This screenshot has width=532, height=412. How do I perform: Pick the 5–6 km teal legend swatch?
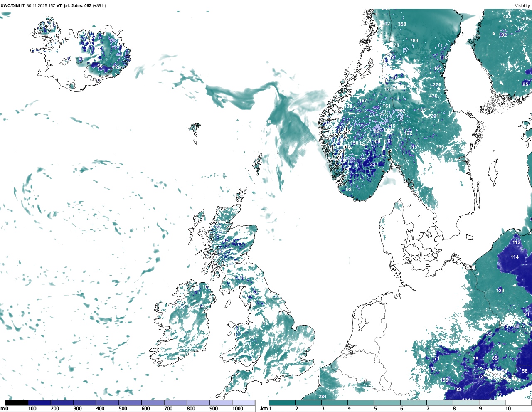(387, 402)
